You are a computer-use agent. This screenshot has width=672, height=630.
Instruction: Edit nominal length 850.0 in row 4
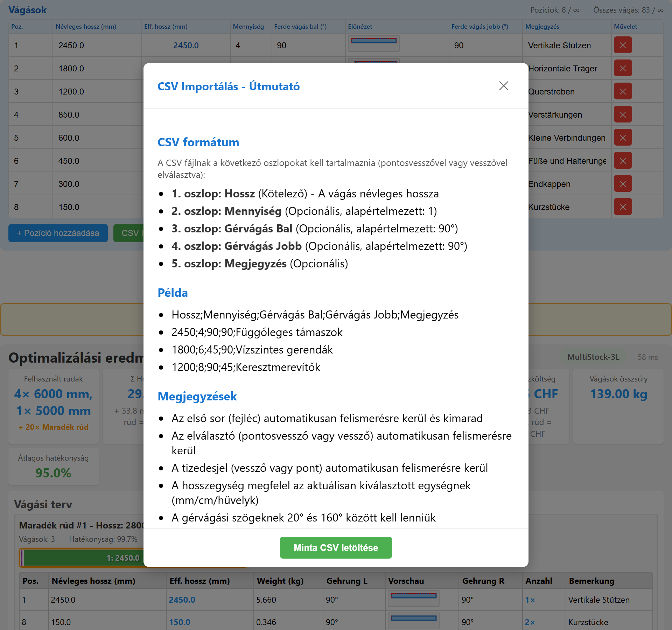97,115
